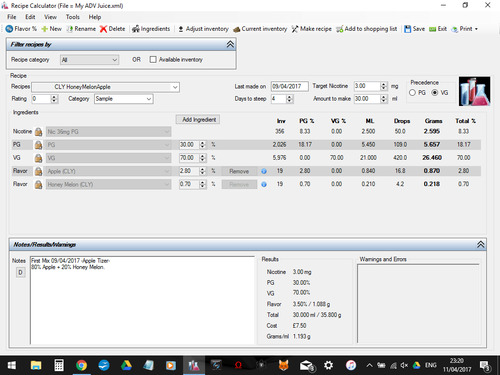
Task: Open Chrome from the taskbar
Action: (x=81, y=366)
